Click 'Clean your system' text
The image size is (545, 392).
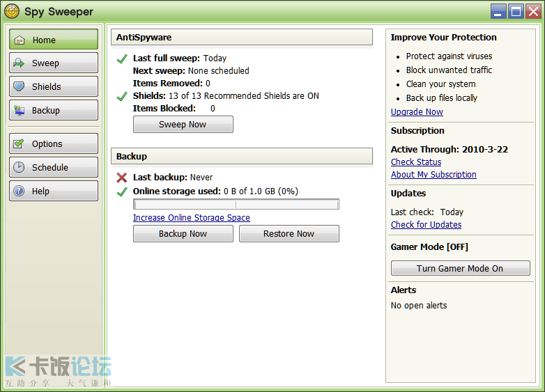440,84
